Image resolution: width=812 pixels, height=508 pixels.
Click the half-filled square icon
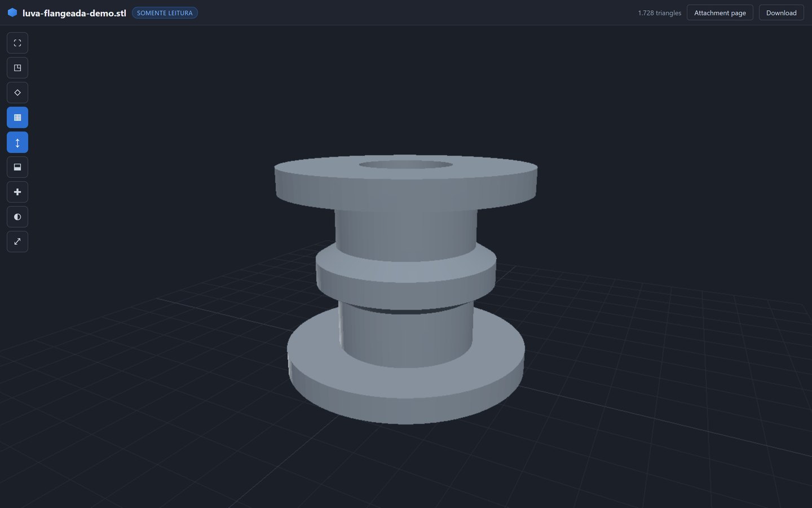tap(17, 167)
